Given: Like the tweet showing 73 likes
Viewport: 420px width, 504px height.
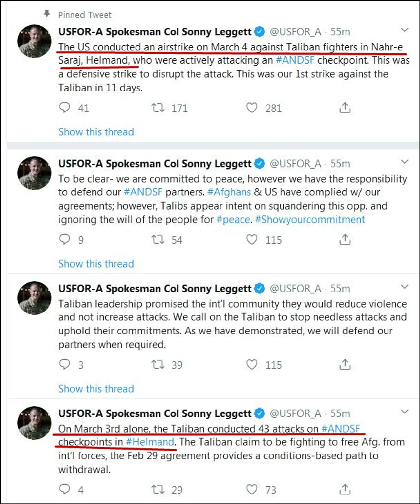Looking at the screenshot, I should pos(252,489).
